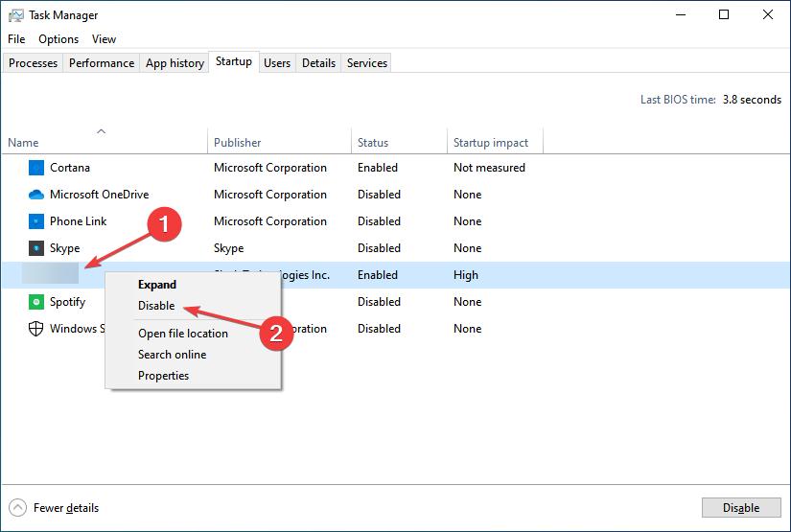This screenshot has width=791, height=532.
Task: Switch to the Services tab
Action: pyautogui.click(x=367, y=63)
